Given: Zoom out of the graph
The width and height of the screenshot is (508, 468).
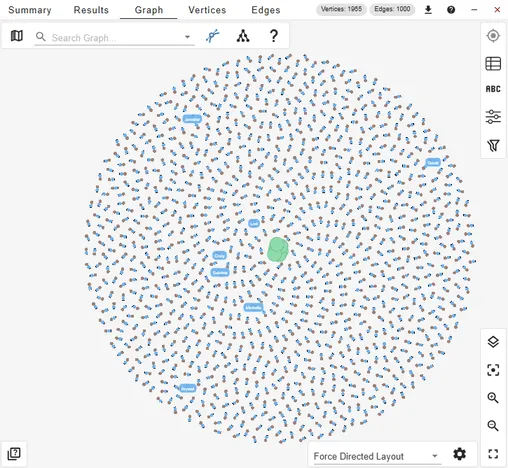Looking at the screenshot, I should click(x=493, y=426).
